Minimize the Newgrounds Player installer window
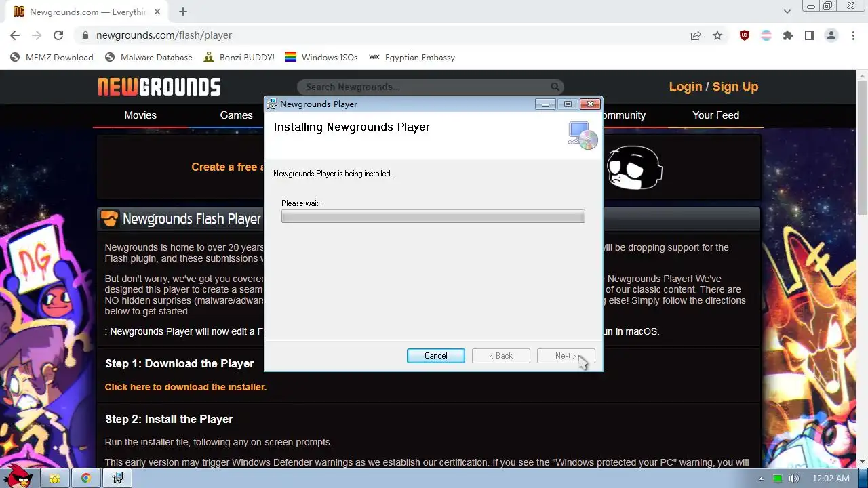The width and height of the screenshot is (868, 488). 545,104
